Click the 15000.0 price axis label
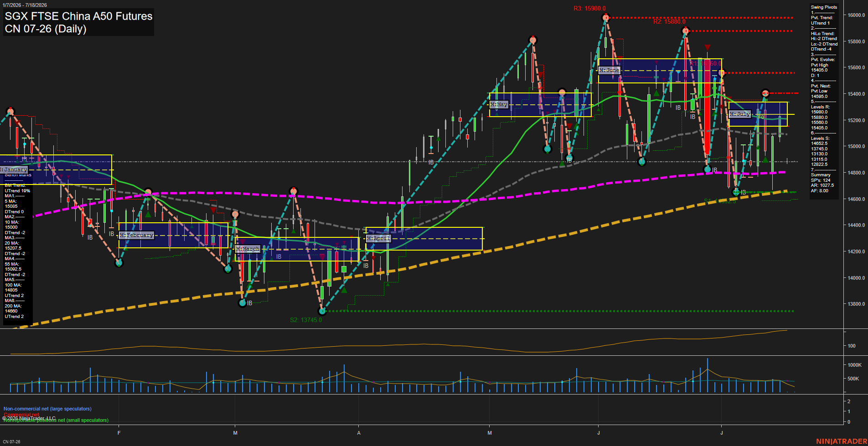This screenshot has height=446, width=868. pos(856,146)
